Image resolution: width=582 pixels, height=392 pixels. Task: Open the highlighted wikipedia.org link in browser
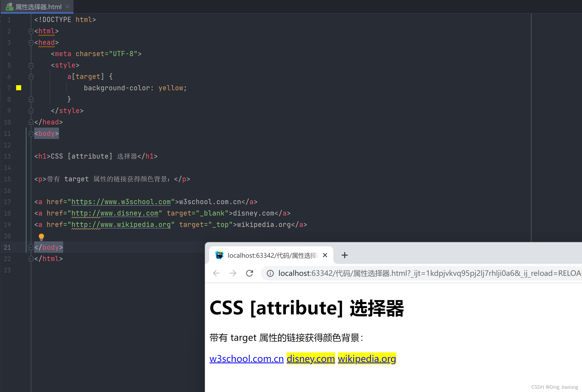[367, 359]
